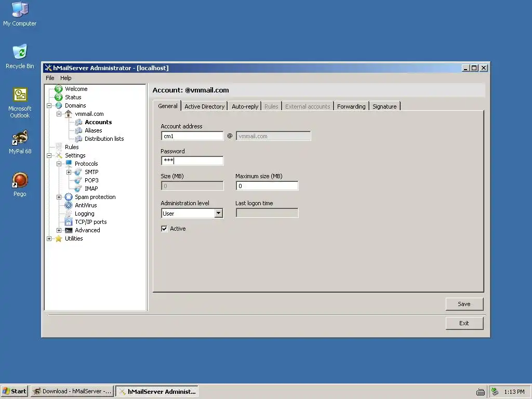Expand the Spam protection tree node
This screenshot has width=532, height=399.
tap(59, 197)
